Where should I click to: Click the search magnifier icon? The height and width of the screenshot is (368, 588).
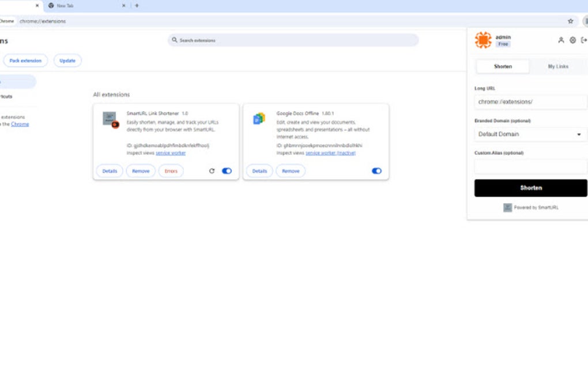pos(174,40)
